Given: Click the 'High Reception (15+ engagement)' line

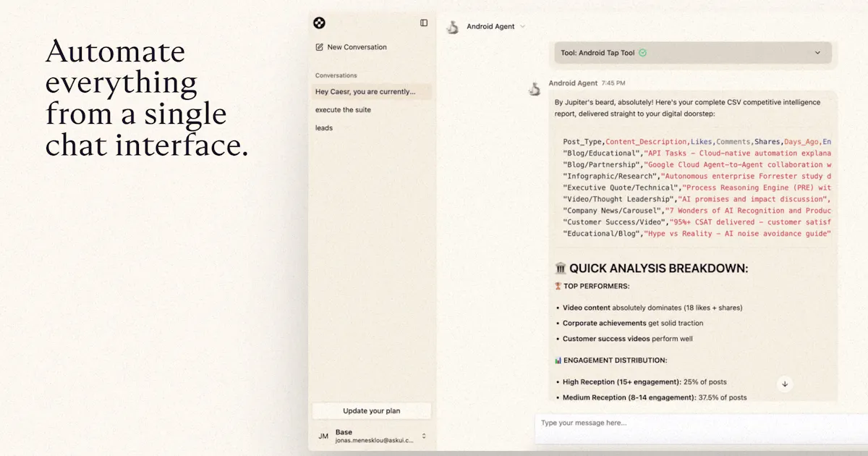Looking at the screenshot, I should (x=644, y=381).
